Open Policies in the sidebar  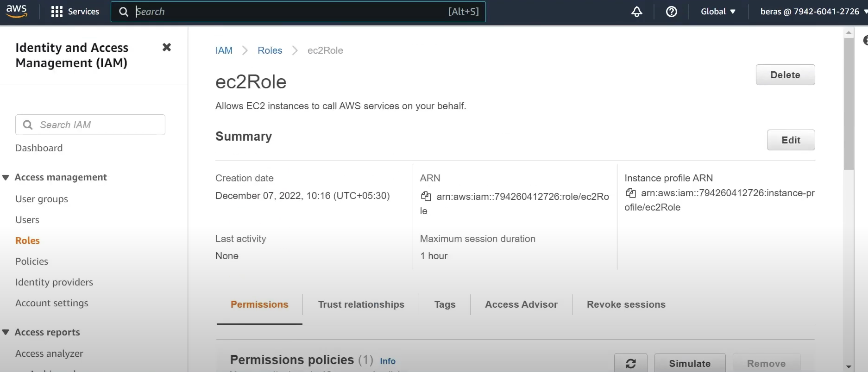[x=31, y=261]
